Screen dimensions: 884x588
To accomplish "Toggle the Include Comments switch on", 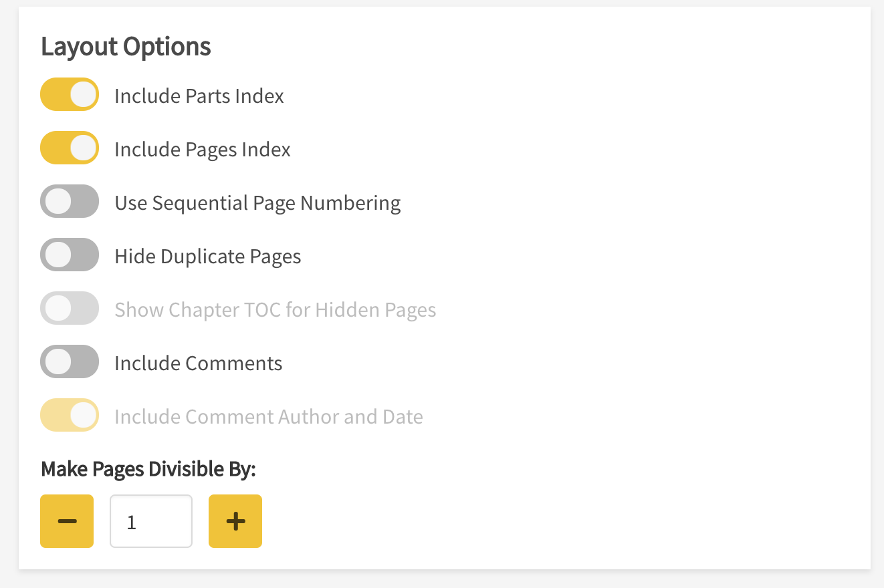I will click(70, 361).
